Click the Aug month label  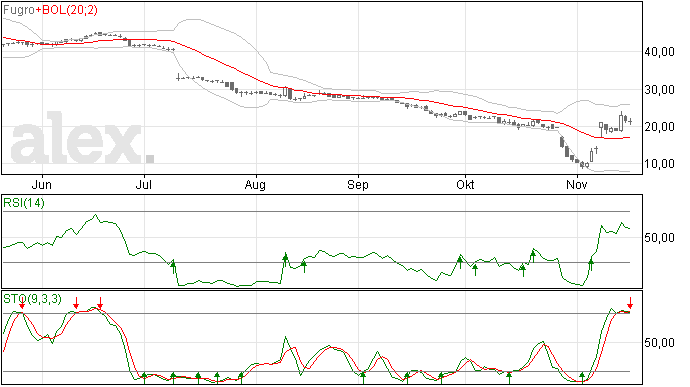tap(255, 185)
